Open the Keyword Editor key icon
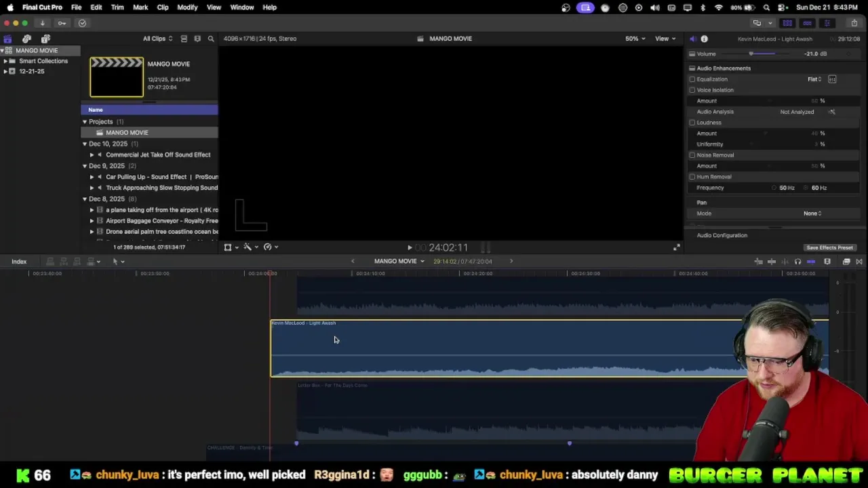The height and width of the screenshot is (488, 868). tap(62, 23)
